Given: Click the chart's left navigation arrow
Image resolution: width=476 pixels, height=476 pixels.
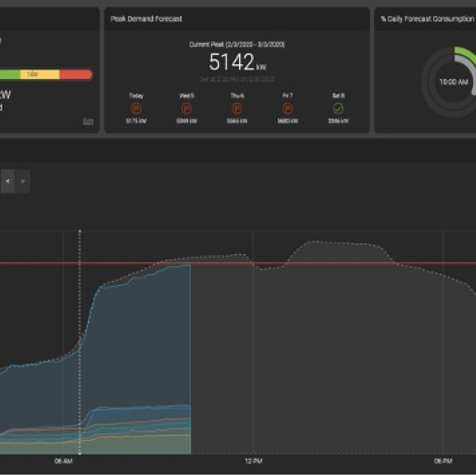Looking at the screenshot, I should [7, 180].
